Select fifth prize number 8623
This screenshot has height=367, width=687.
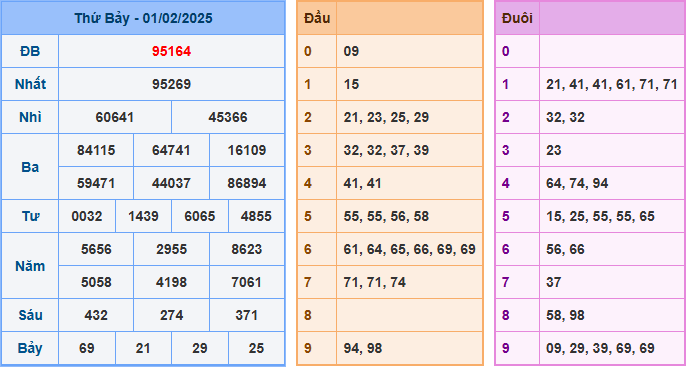(247, 249)
